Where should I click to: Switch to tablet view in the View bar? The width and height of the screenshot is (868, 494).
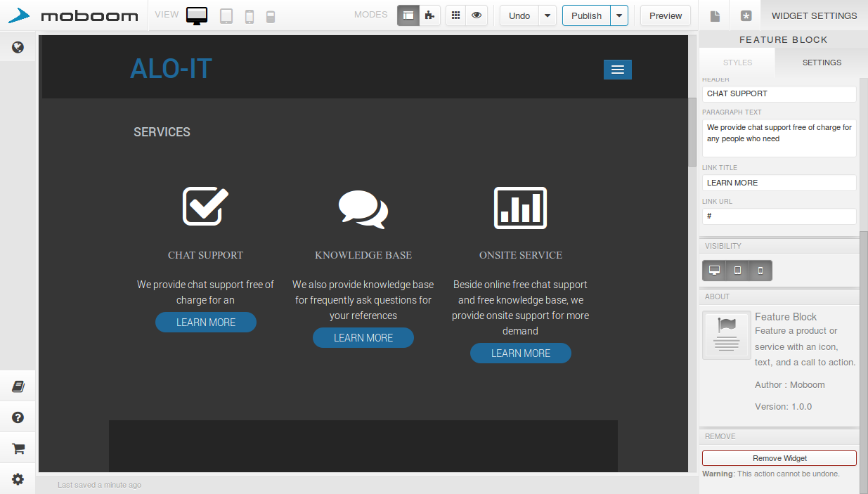coord(226,16)
